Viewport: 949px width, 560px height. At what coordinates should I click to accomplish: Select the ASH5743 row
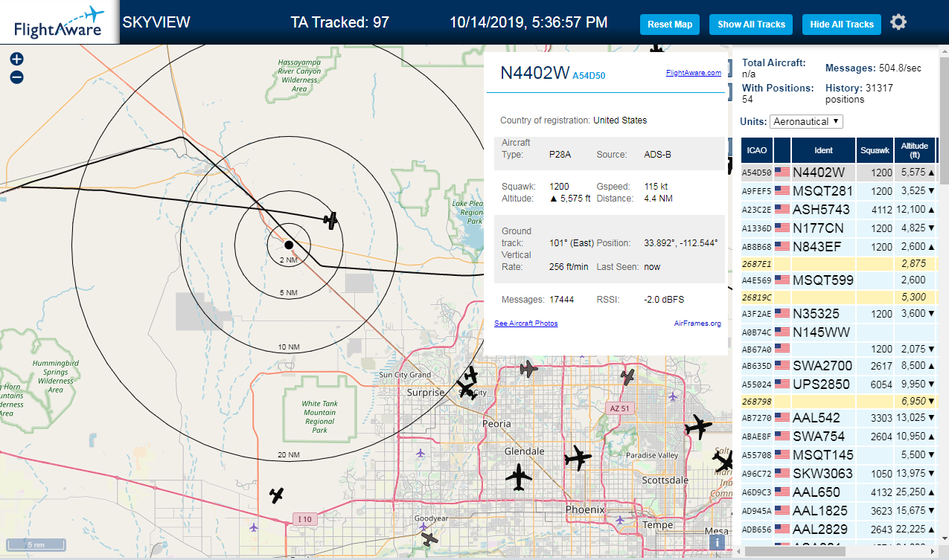point(839,210)
